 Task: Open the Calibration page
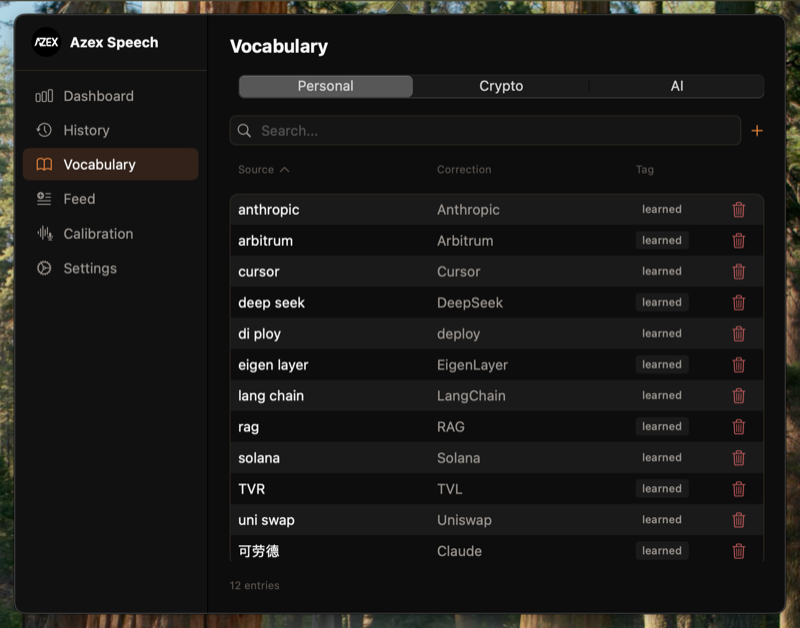(110, 234)
